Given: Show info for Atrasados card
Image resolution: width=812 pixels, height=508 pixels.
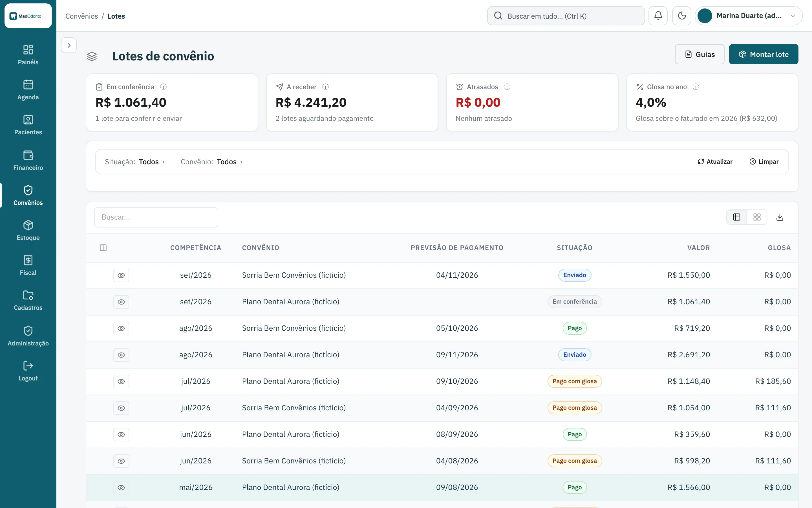Looking at the screenshot, I should [x=507, y=87].
